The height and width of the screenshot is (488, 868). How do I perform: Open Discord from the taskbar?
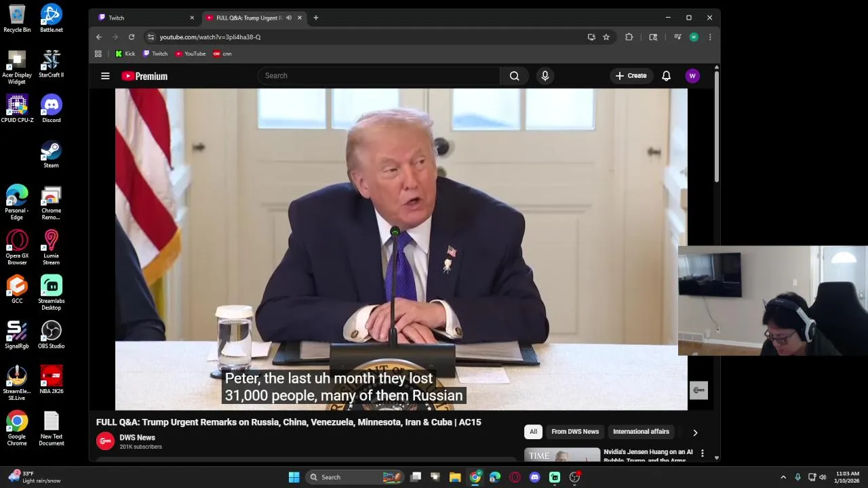(534, 477)
